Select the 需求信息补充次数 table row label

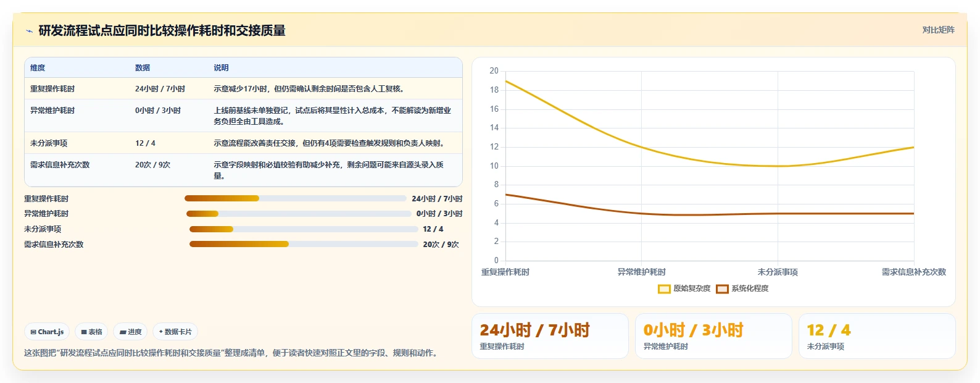point(60,165)
